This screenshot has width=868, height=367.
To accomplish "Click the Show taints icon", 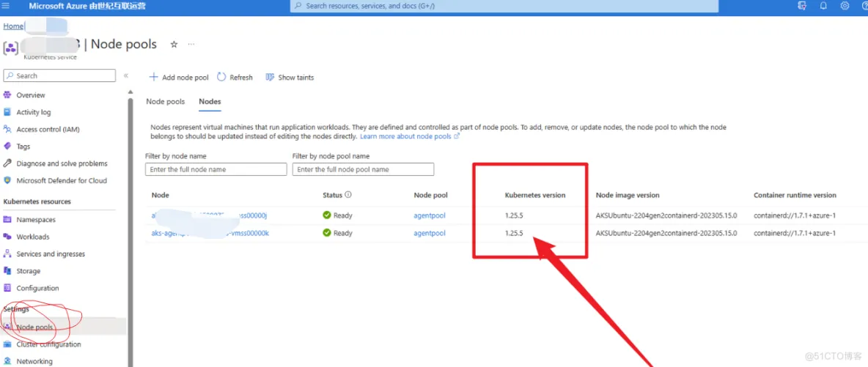I will (270, 77).
